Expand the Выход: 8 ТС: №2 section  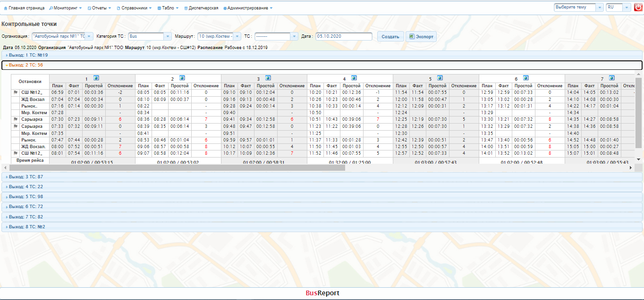(x=322, y=227)
